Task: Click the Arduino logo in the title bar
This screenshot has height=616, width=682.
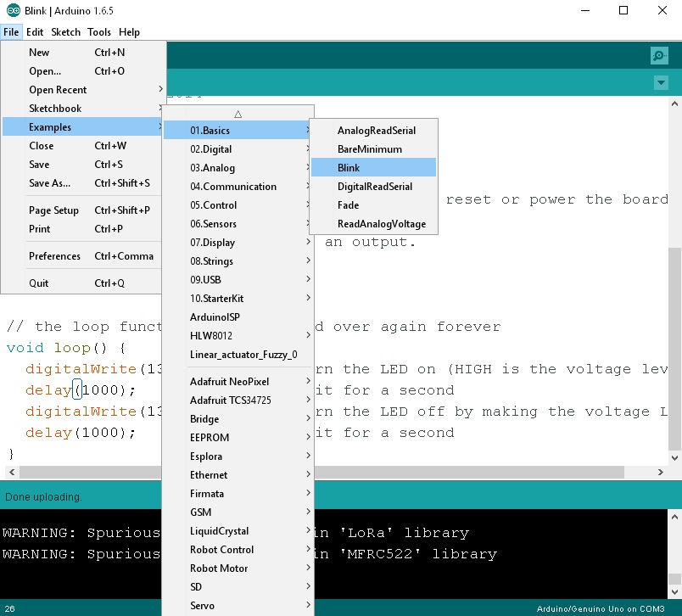Action: pyautogui.click(x=14, y=10)
